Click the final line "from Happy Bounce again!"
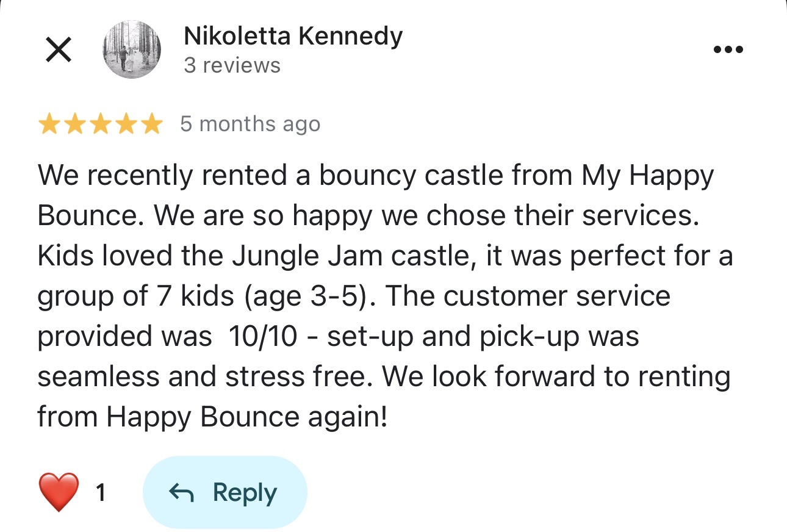Viewport: 787px width, 532px height. [x=212, y=417]
